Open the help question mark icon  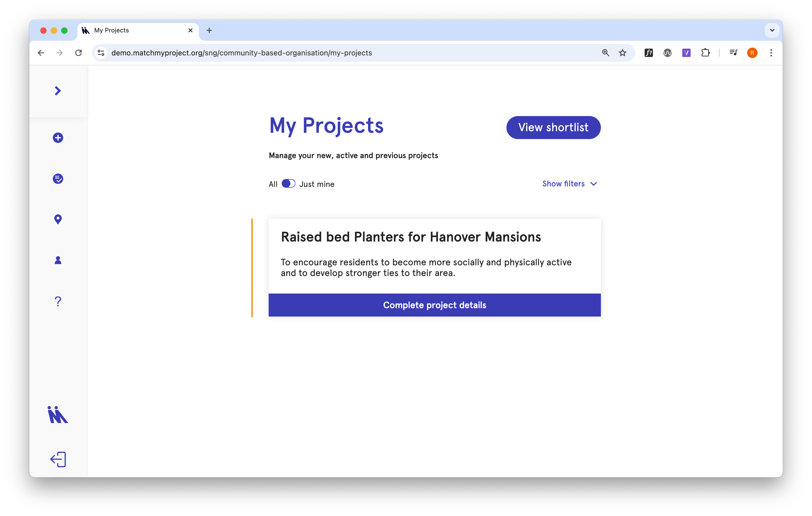pos(58,301)
